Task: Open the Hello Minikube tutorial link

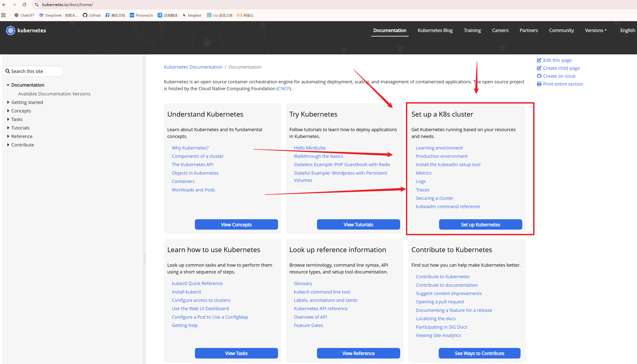Action: tap(310, 148)
